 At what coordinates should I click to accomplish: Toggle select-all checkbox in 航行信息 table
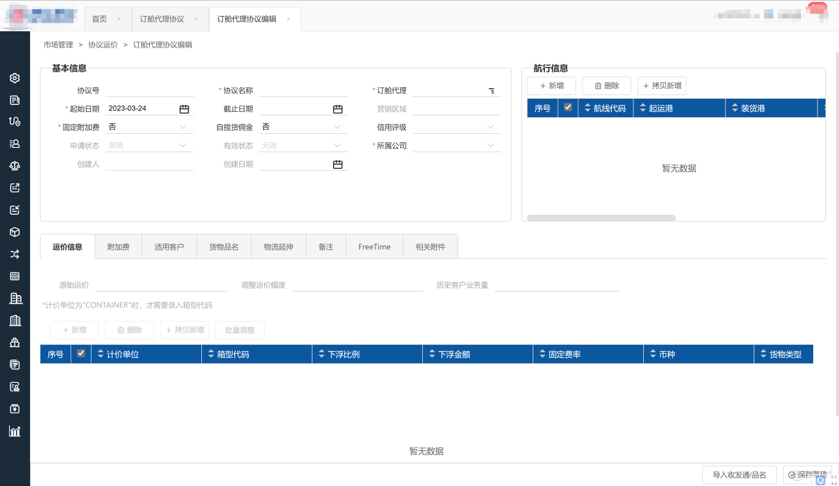click(x=568, y=108)
